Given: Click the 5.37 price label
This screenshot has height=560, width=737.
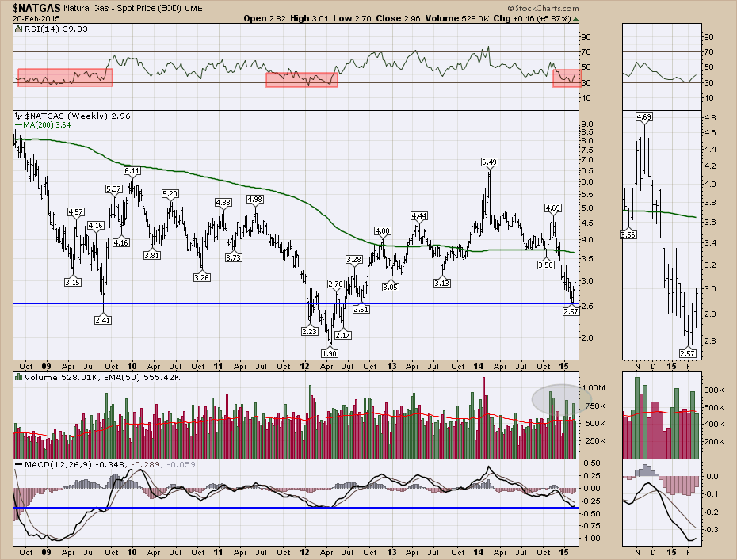Looking at the screenshot, I should (114, 189).
